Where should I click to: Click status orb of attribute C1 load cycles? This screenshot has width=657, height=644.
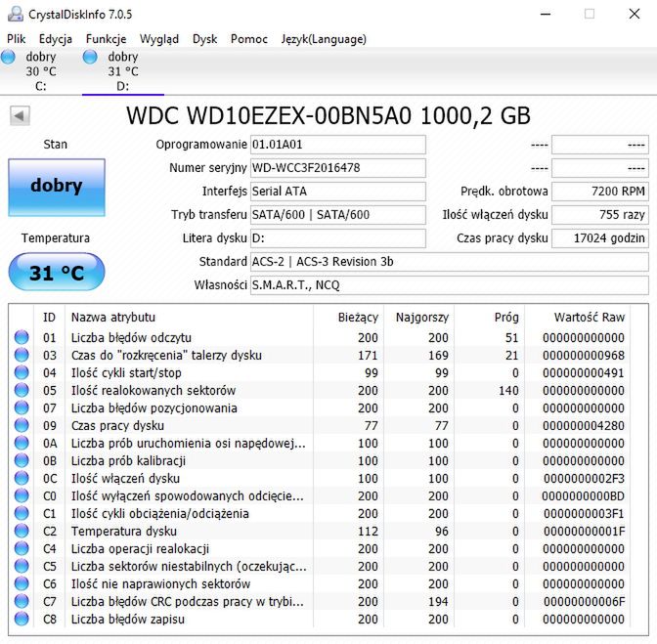point(22,513)
